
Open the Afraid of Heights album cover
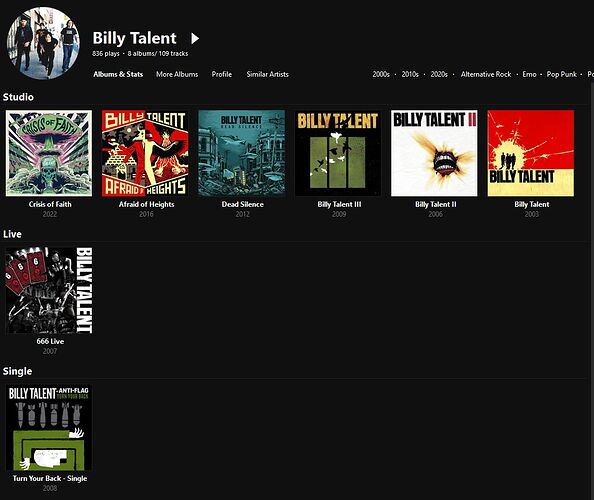click(145, 153)
